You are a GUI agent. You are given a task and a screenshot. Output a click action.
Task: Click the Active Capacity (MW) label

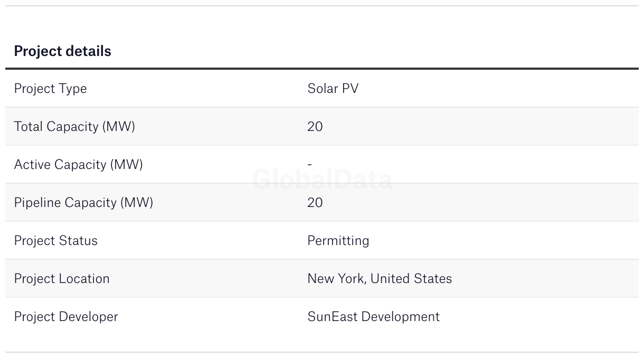pyautogui.click(x=78, y=165)
